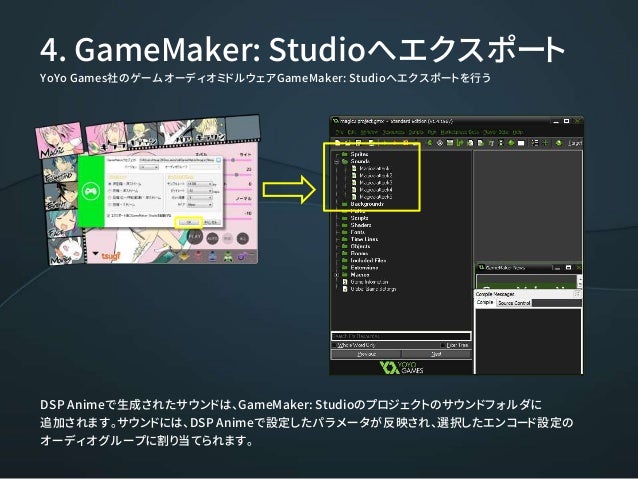
Task: Click the Previous search button
Action: [x=366, y=354]
